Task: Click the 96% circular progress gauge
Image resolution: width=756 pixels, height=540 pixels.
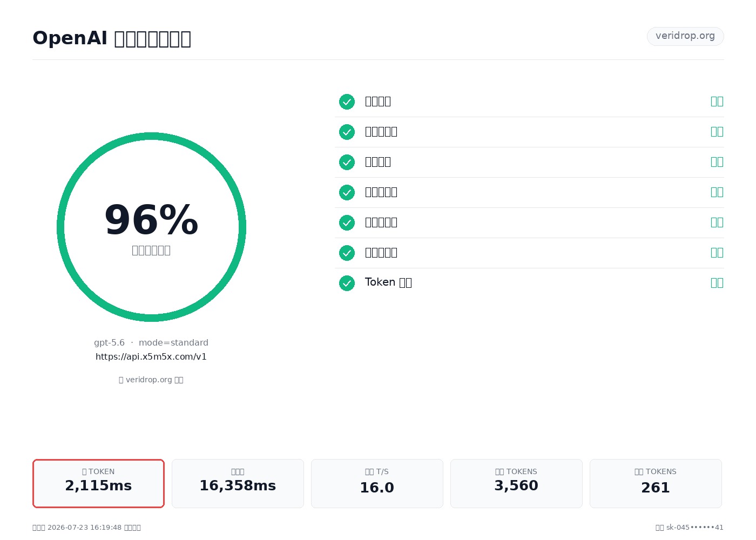Action: tap(151, 227)
